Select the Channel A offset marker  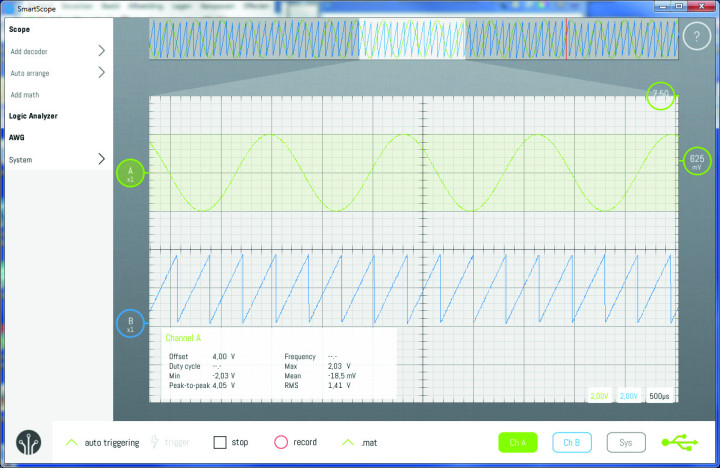(130, 173)
